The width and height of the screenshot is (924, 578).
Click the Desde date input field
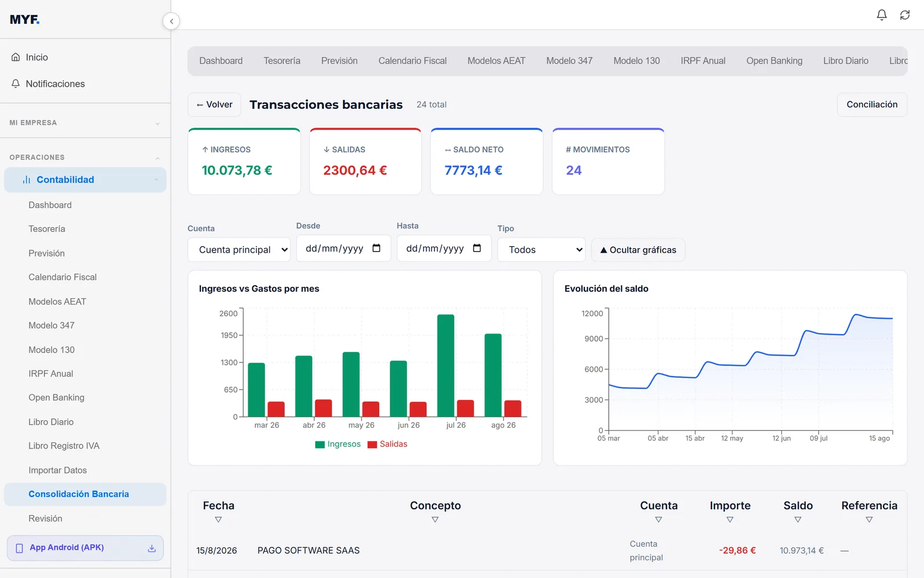[343, 249]
